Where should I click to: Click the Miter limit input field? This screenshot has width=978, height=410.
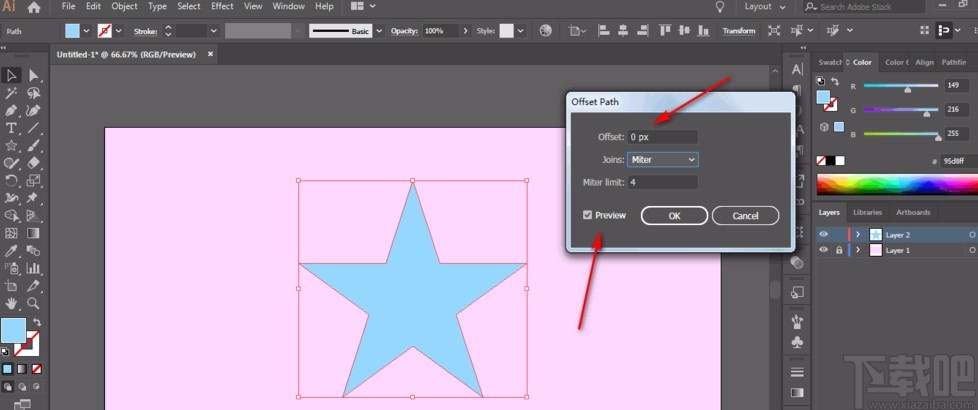[662, 182]
